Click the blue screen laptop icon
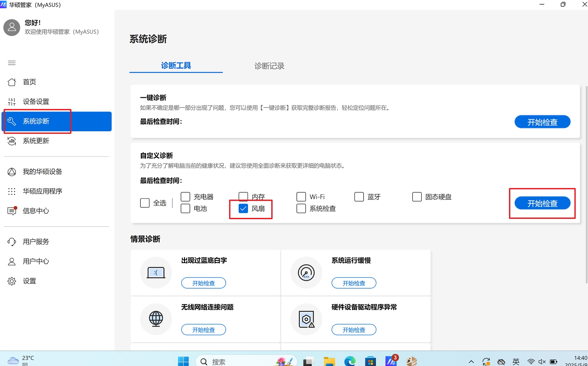 156,273
